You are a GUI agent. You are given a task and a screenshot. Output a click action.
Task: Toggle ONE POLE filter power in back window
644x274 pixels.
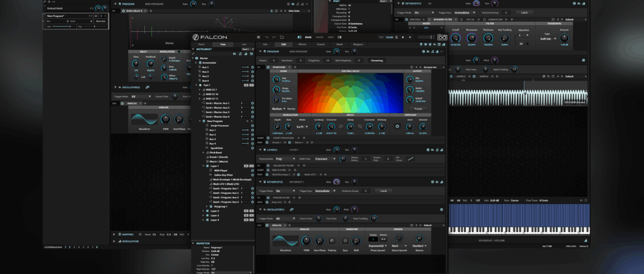(x=407, y=19)
